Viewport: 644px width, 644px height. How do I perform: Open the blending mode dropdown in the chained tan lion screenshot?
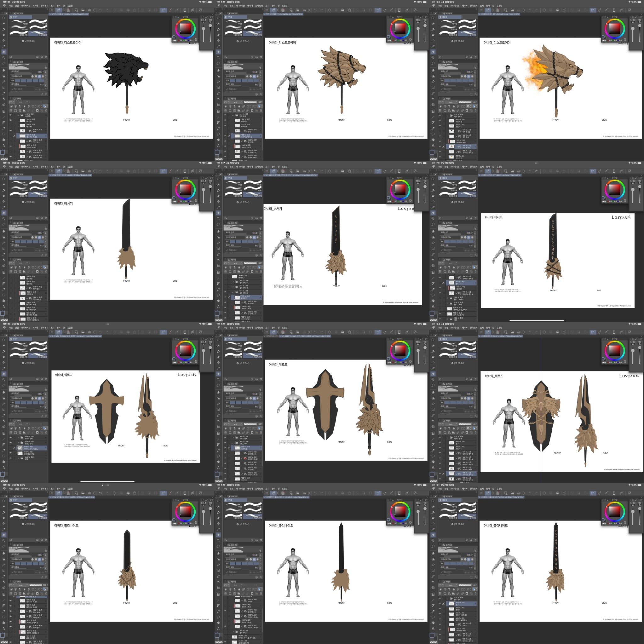coord(237,102)
